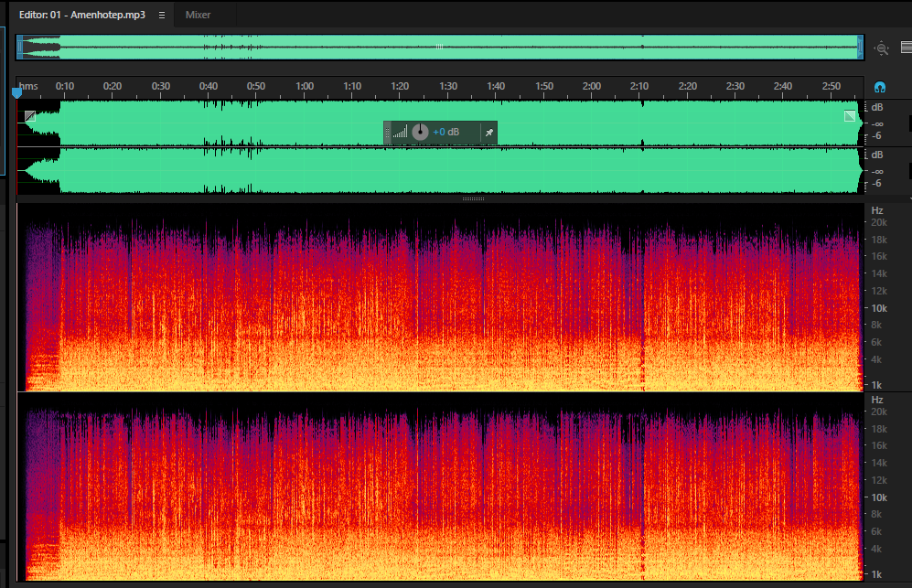Click the 0:10 mark on timeline ruler
Viewport: 912px width, 588px height.
65,86
